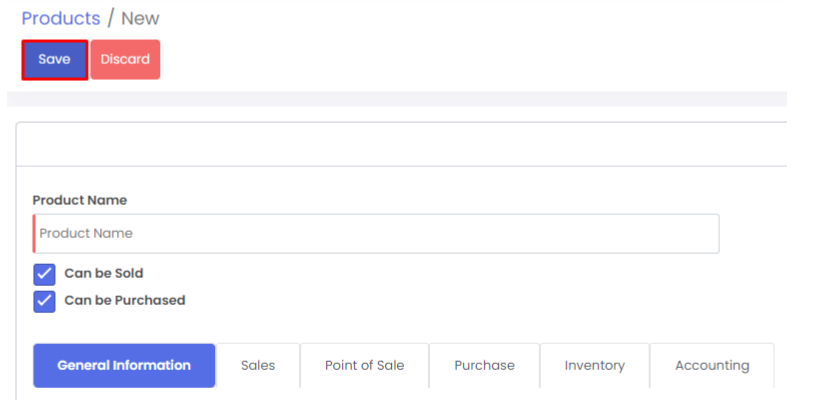Click the Can be Sold label text

coord(104,273)
